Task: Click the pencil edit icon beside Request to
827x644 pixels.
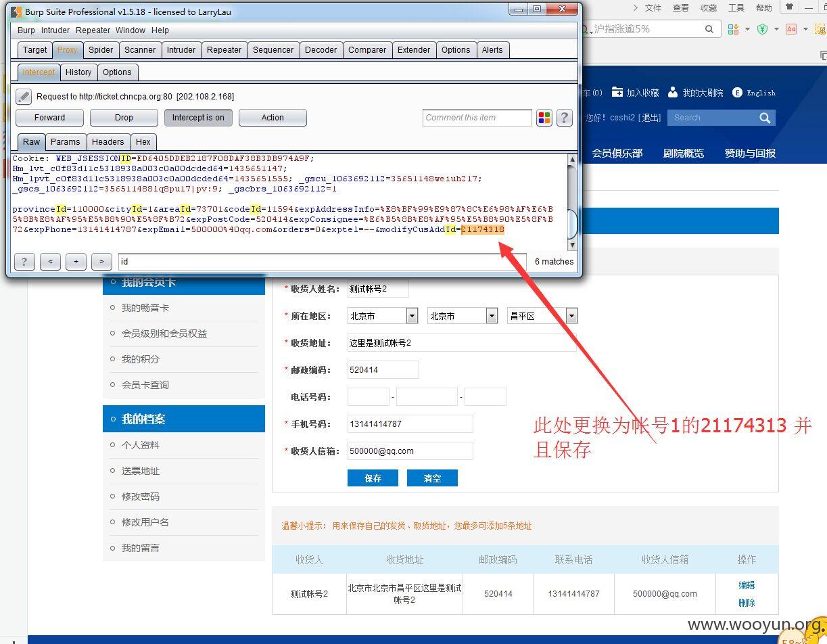Action: click(24, 97)
